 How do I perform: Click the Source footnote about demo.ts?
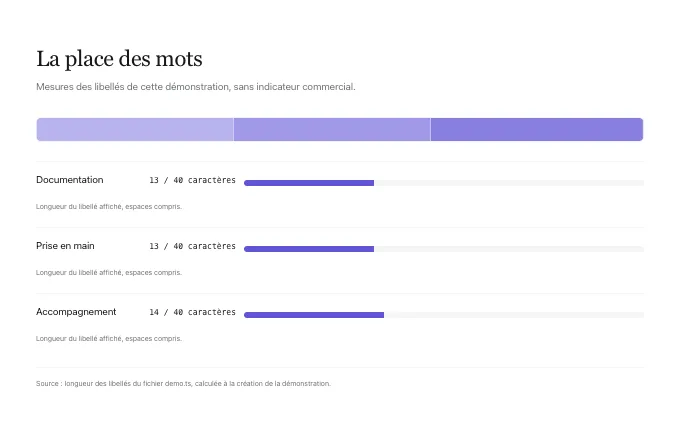pos(183,383)
